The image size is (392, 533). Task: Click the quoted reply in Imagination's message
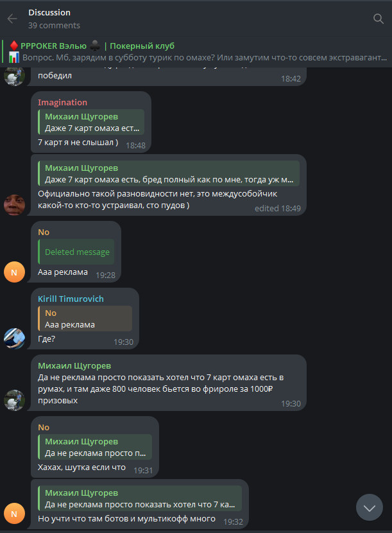coord(91,122)
